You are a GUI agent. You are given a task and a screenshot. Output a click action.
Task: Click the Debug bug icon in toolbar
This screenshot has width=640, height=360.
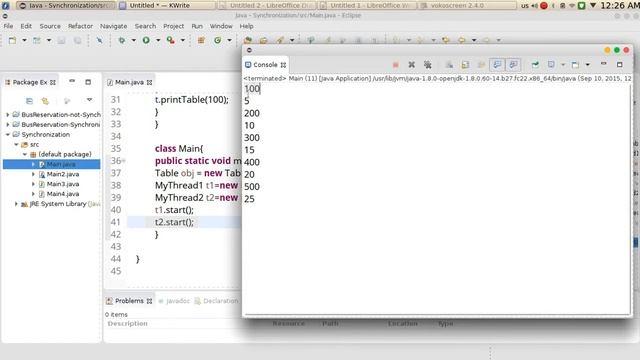click(122, 40)
